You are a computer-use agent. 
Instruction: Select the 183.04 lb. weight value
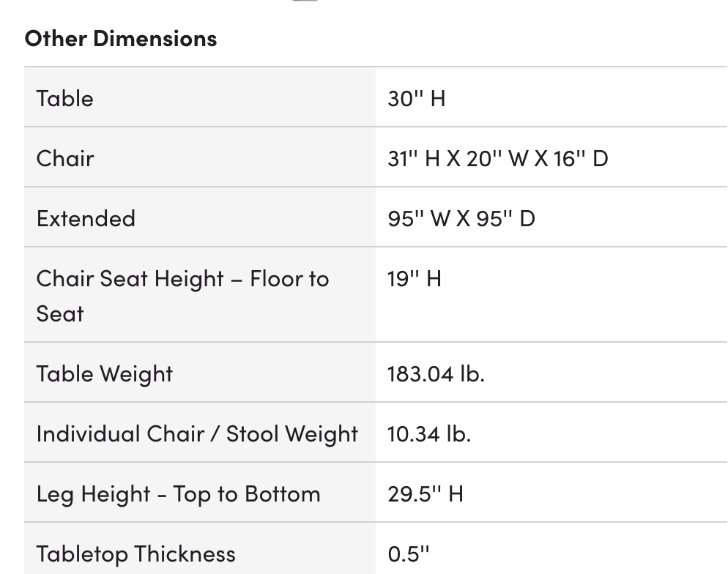(436, 373)
